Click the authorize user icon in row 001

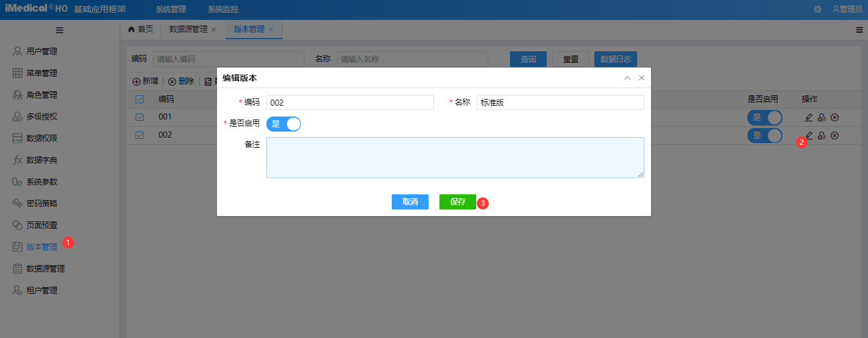point(822,117)
